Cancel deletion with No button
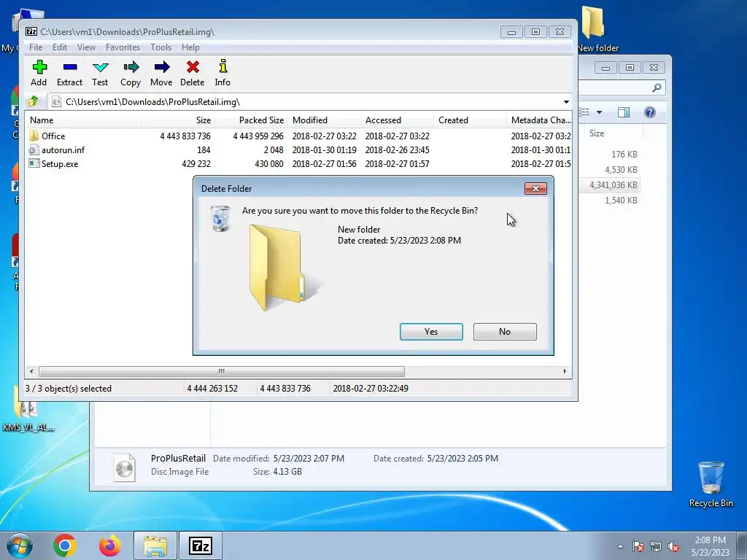 click(505, 332)
